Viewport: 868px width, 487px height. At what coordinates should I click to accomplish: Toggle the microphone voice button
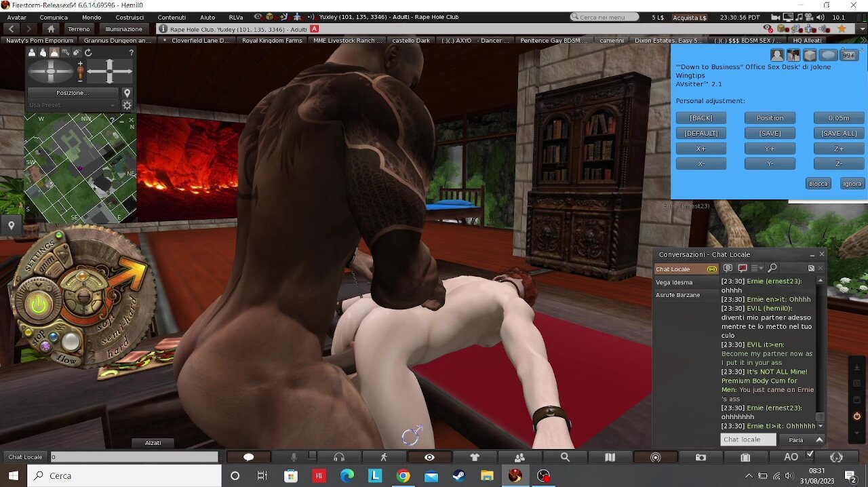point(294,457)
